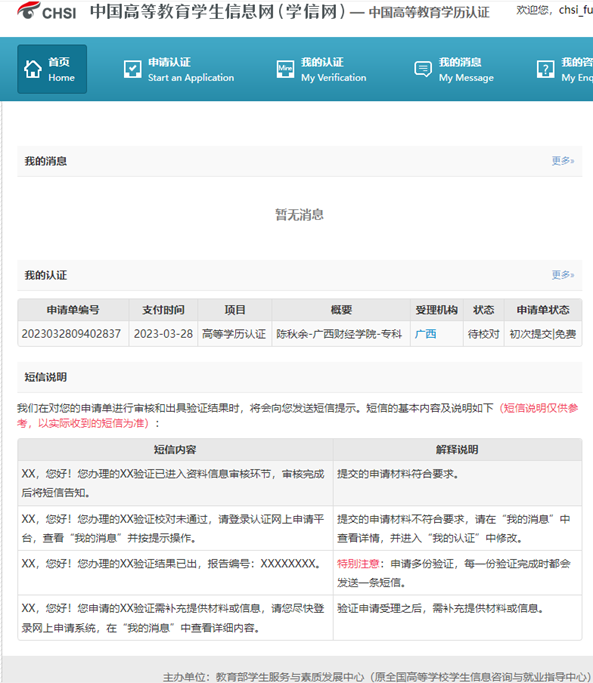Click the CHSI logo at top left
The image size is (593, 683).
[x=47, y=11]
